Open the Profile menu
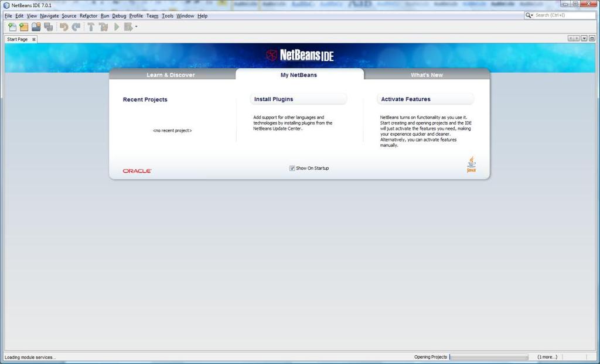This screenshot has width=600, height=364. click(136, 16)
